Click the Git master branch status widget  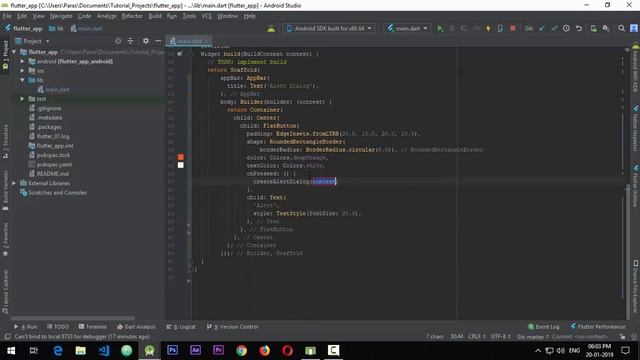pos(532,337)
